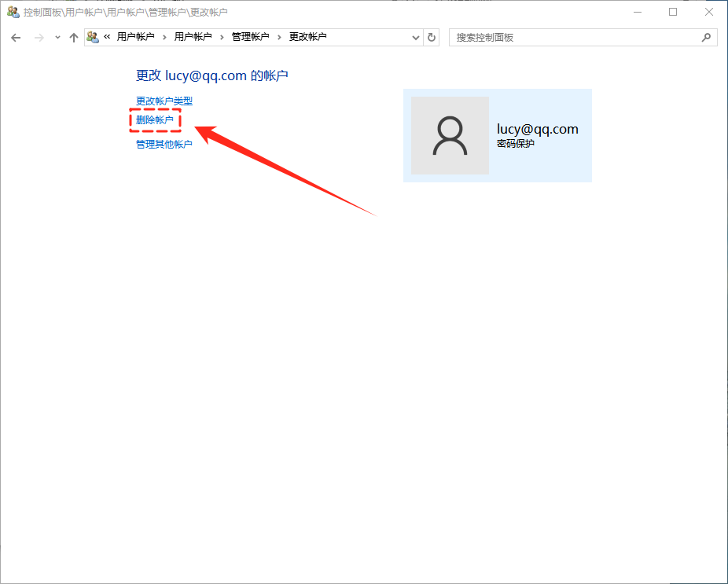Refresh the page using the refresh icon
The image size is (728, 584).
pos(431,37)
